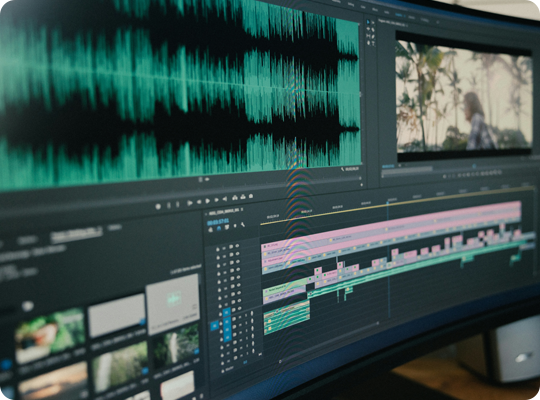The width and height of the screenshot is (540, 400).
Task: Toggle sync lock on topmost video track
Action: tap(231, 246)
